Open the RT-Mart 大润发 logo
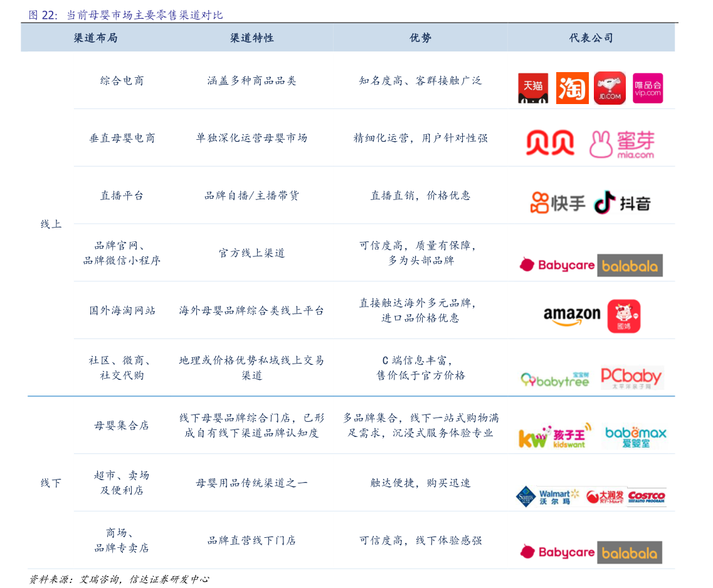Screen dimensions: 713x588 point(605,496)
